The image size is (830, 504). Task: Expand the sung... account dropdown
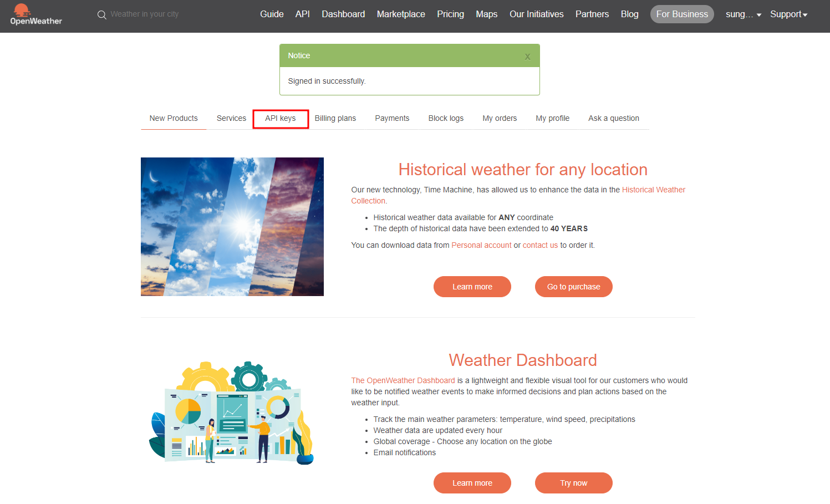pyautogui.click(x=744, y=14)
